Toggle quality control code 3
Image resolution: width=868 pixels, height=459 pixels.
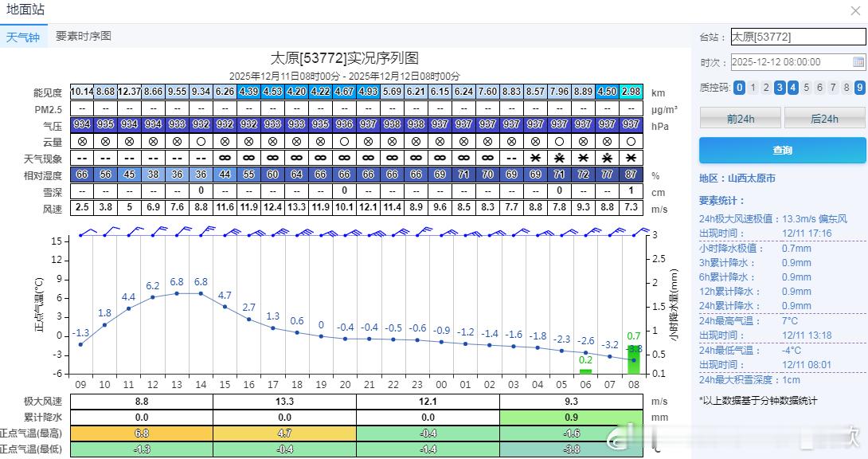[x=780, y=88]
